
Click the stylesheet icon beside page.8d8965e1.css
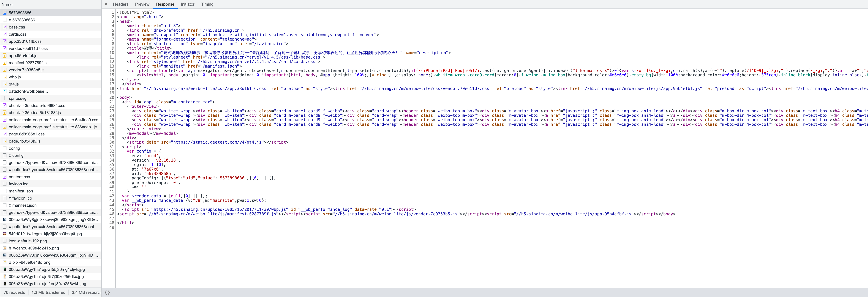pyautogui.click(x=5, y=134)
